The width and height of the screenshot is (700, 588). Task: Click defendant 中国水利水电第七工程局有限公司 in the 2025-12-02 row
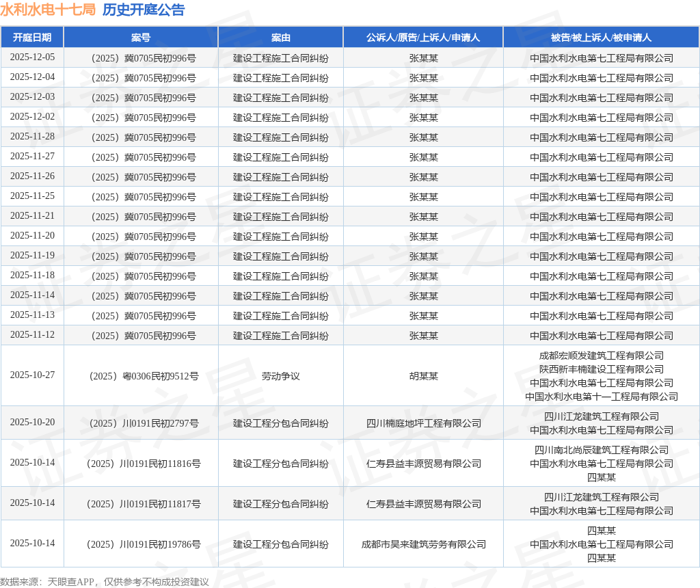(602, 118)
